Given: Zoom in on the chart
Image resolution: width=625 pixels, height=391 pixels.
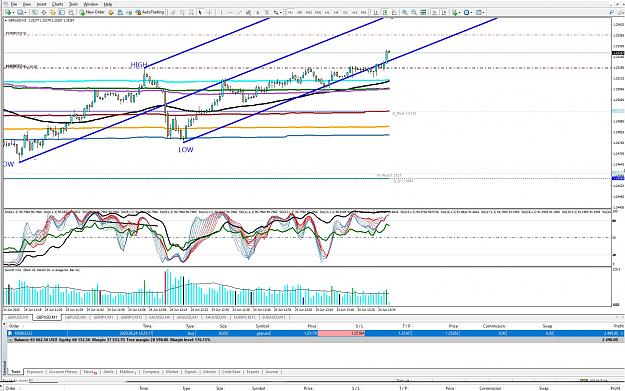Looking at the screenshot, I should [x=405, y=12].
